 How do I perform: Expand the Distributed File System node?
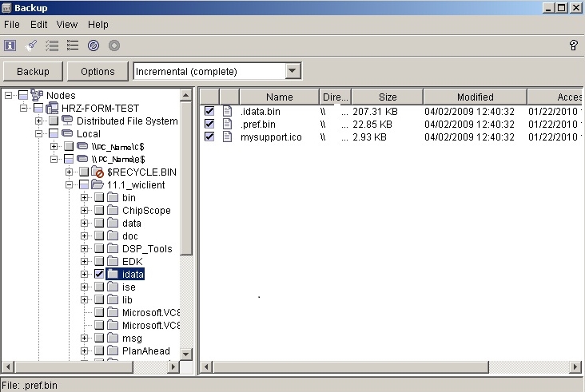(x=39, y=121)
